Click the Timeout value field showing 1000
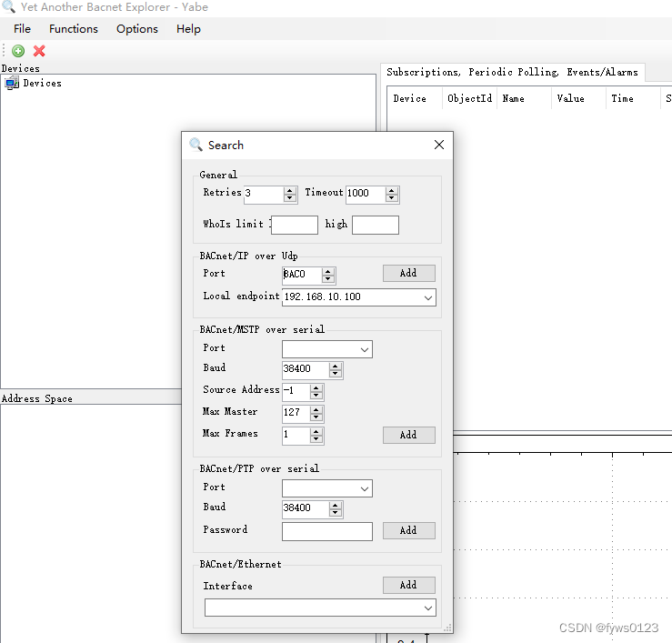The image size is (672, 643). (366, 195)
